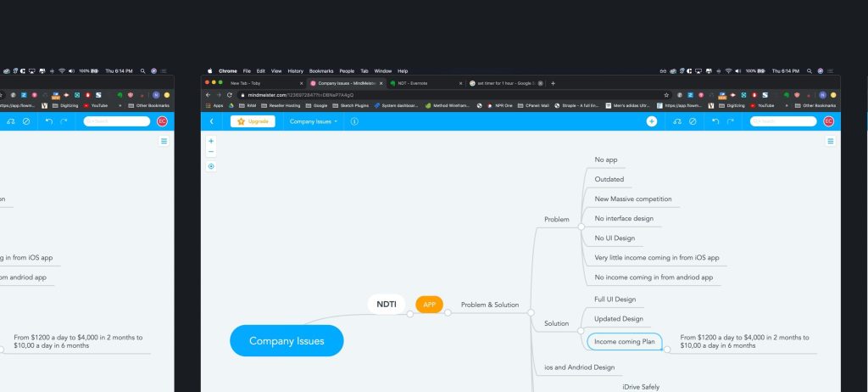This screenshot has height=392, width=868.
Task: Select the blue Company Issues root node
Action: 287,340
